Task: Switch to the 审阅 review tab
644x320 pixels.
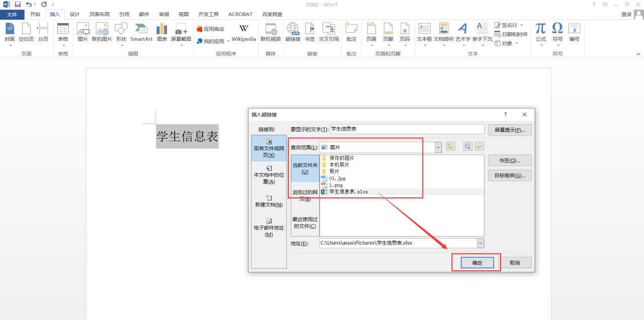Action: pyautogui.click(x=164, y=15)
